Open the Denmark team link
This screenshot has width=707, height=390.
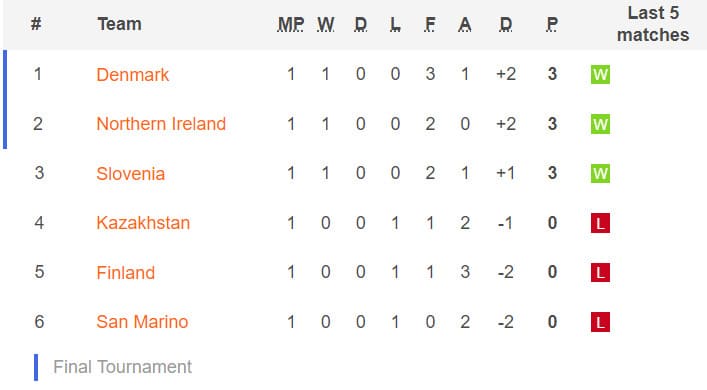tap(133, 75)
